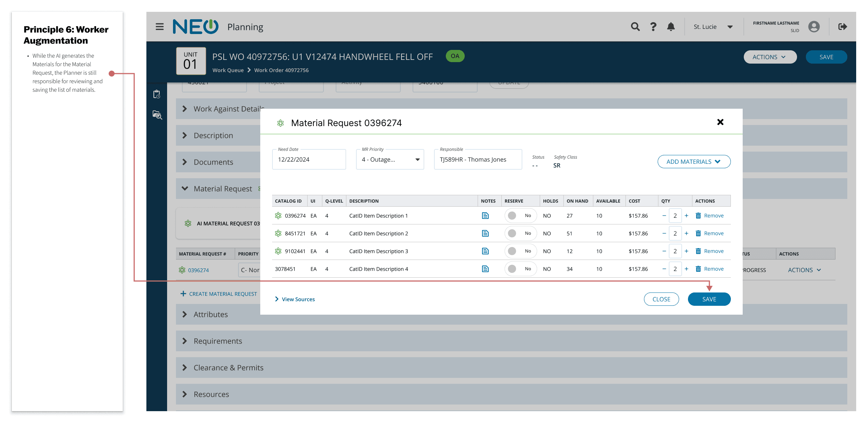
Task: Open the clipboard history sidebar icon
Action: tap(157, 94)
